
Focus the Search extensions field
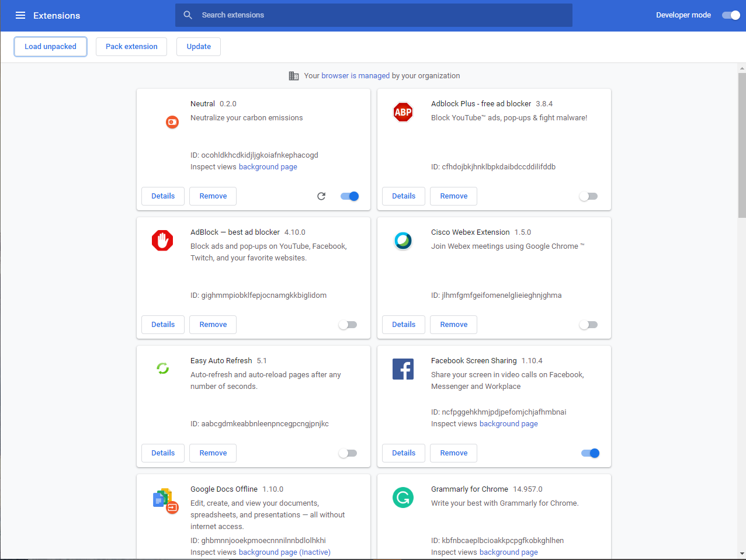(x=374, y=15)
